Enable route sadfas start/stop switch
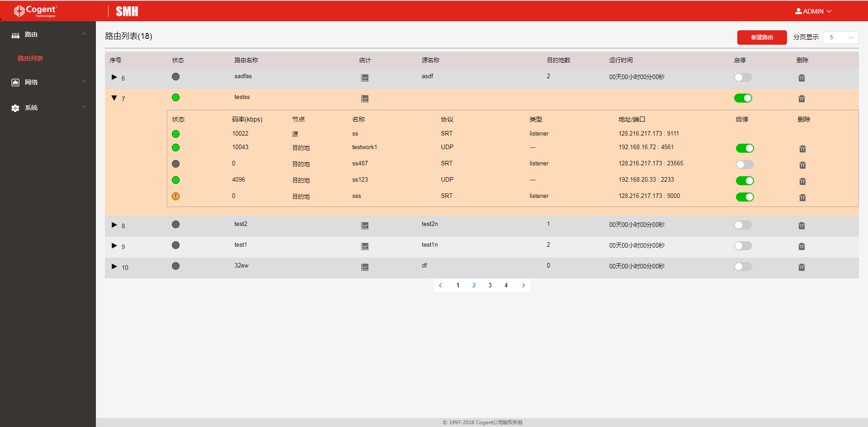868x427 pixels. [743, 77]
